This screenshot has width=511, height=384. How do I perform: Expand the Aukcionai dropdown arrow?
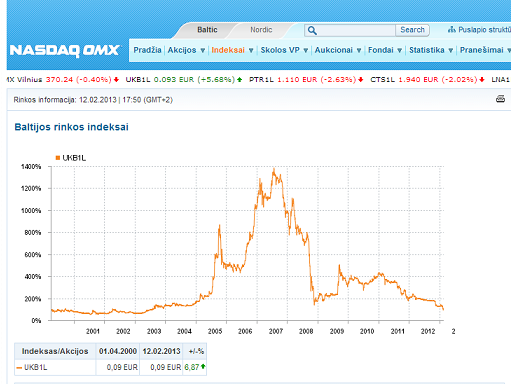pos(359,50)
